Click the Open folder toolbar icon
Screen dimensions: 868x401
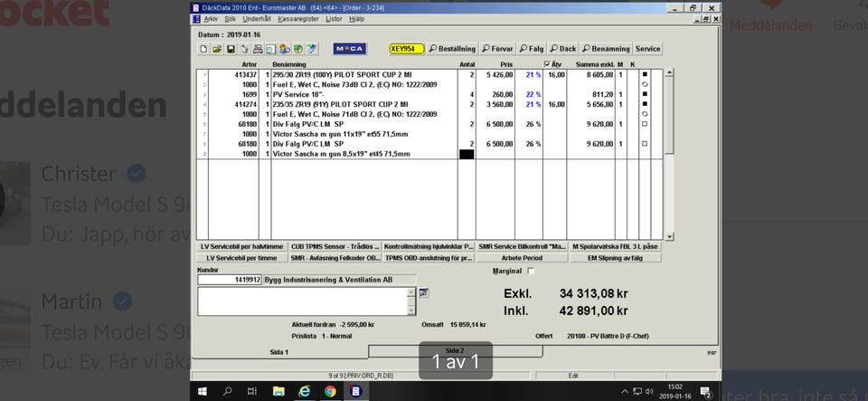pyautogui.click(x=217, y=49)
